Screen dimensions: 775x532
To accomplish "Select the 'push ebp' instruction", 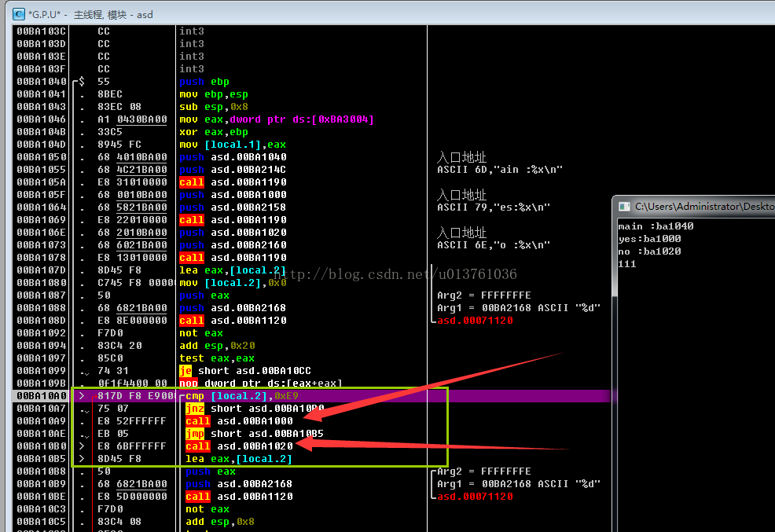I will pos(204,82).
